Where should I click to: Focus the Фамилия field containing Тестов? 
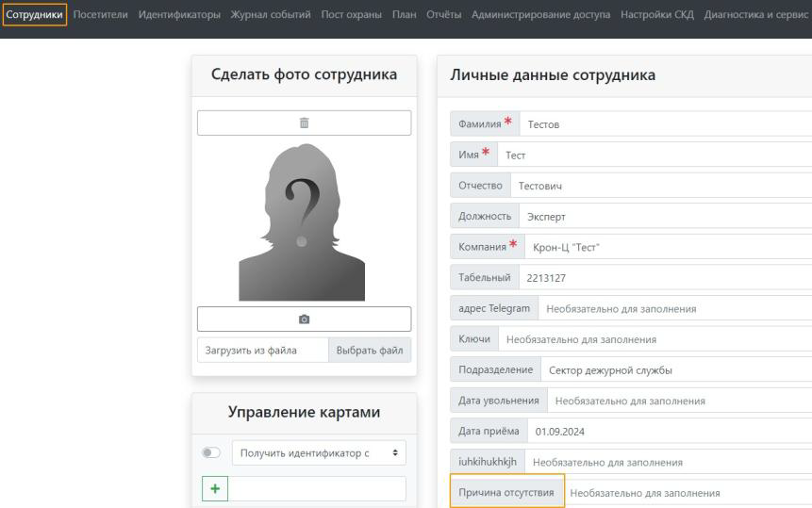pyautogui.click(x=660, y=124)
